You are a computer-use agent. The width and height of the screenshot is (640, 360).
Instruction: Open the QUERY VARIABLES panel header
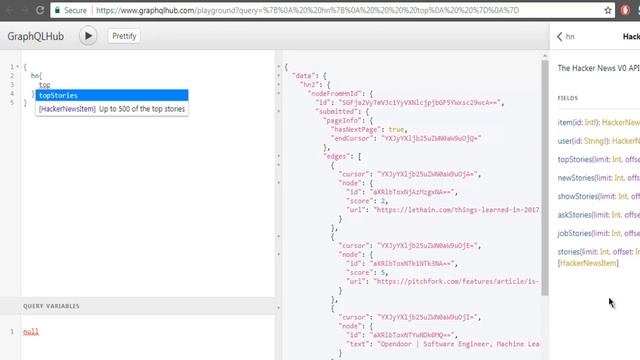[137, 306]
